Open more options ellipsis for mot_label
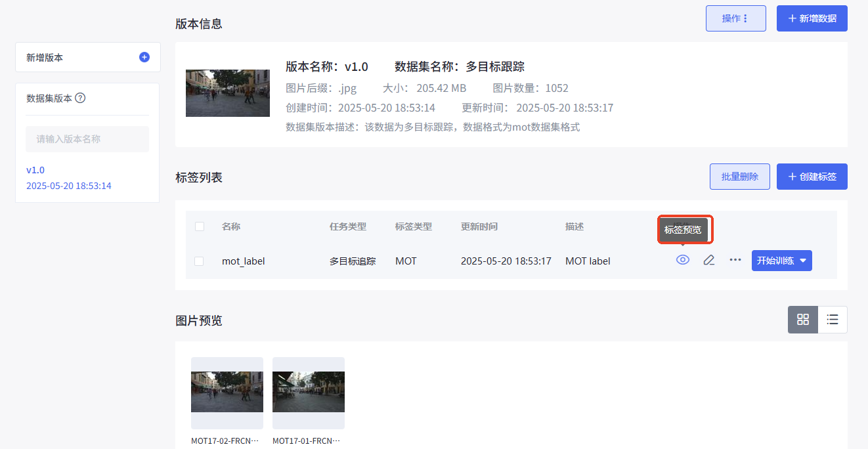868x449 pixels. 735,260
